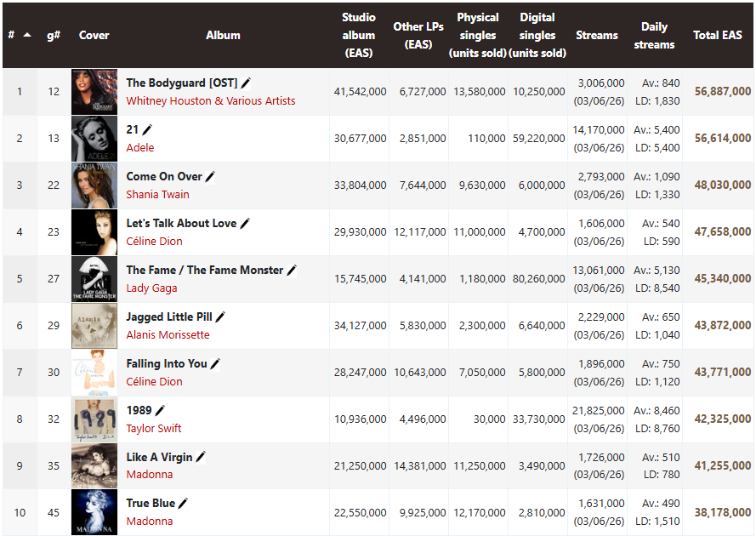Viewport: 756px width, 536px height.
Task: Click the pencil beside The Fame / The Fame Monster
Action: pos(292,271)
